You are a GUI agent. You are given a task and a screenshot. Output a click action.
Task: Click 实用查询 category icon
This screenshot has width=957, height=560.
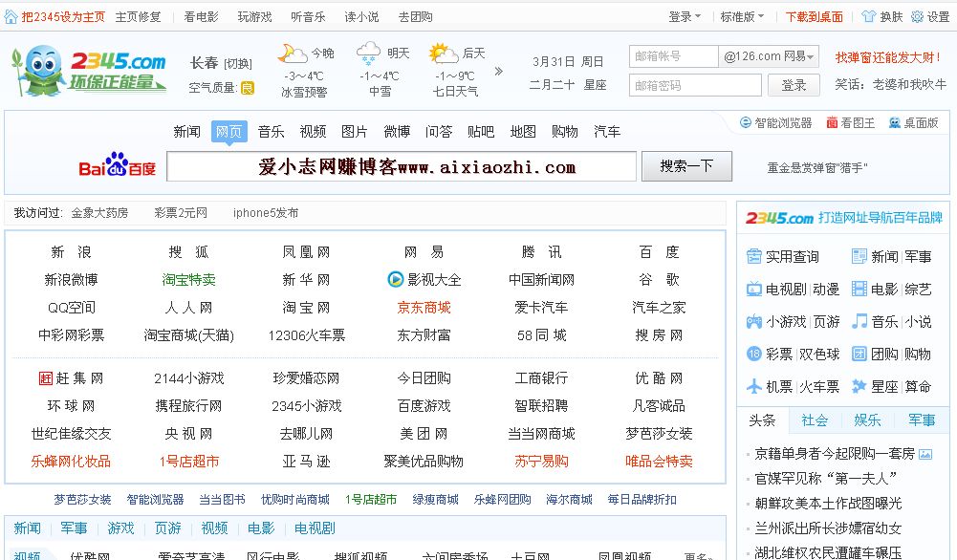point(753,256)
